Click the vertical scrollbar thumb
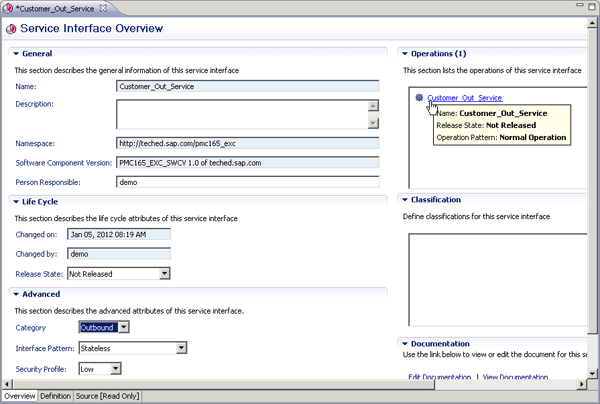600x404 pixels. (x=592, y=181)
